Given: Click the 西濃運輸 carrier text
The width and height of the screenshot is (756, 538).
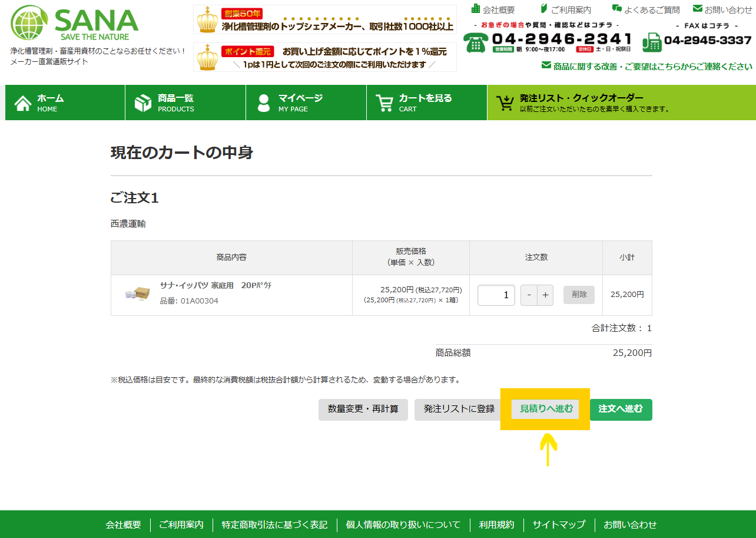Looking at the screenshot, I should 128,224.
